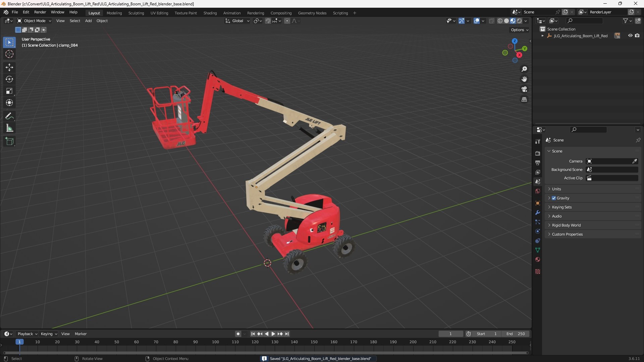Click the viewport Options button
644x362 pixels.
pos(520,30)
